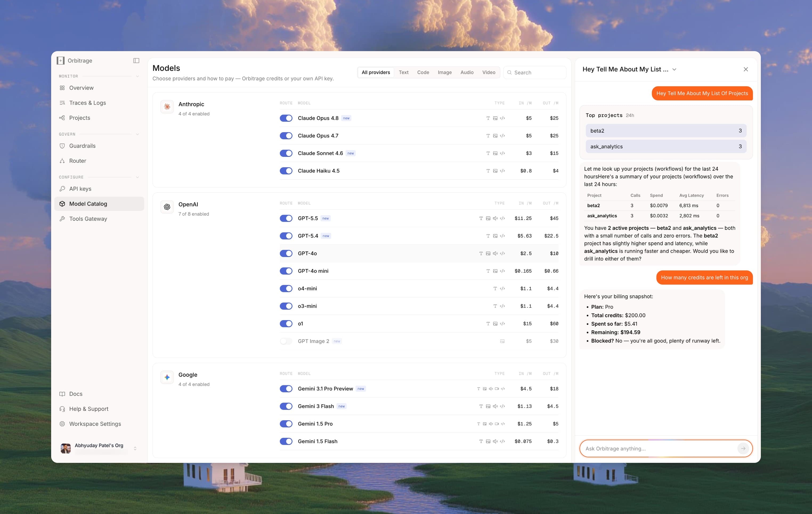Filter models by Code

(423, 72)
